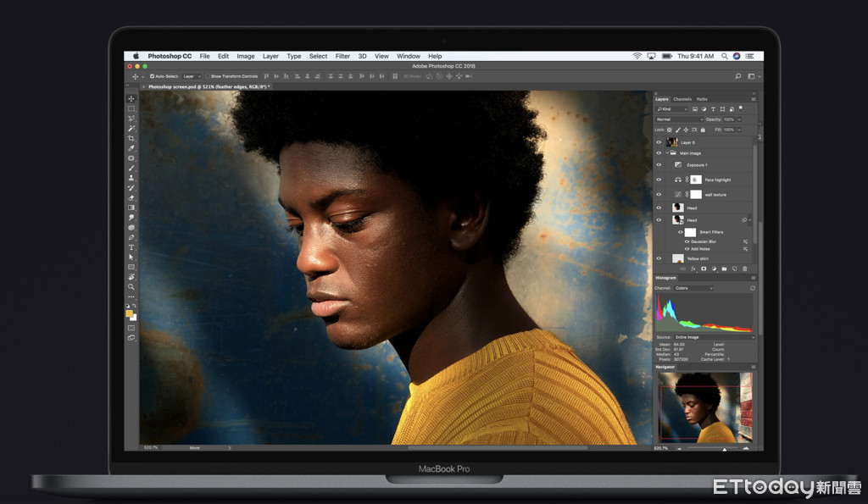Open the Fill slider dropdown arrow
Image resolution: width=868 pixels, height=504 pixels.
(x=739, y=130)
